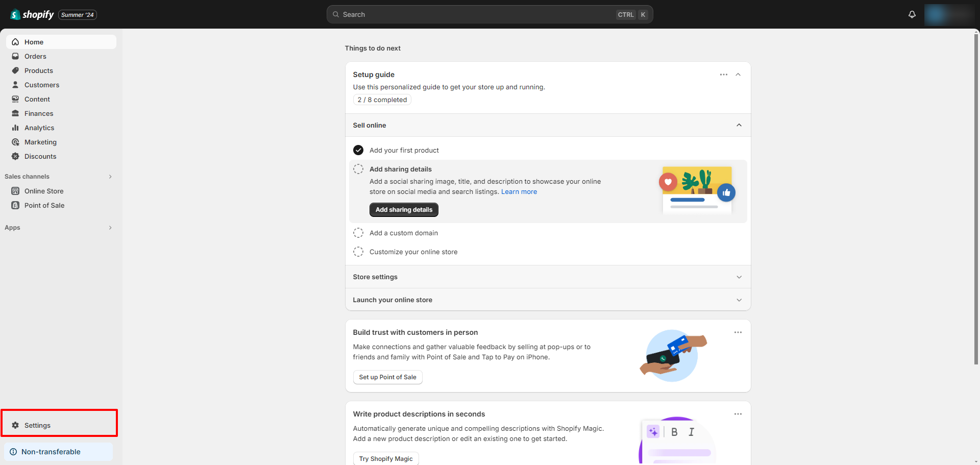980x465 pixels.
Task: Click the Content icon in the sidebar
Action: (15, 99)
